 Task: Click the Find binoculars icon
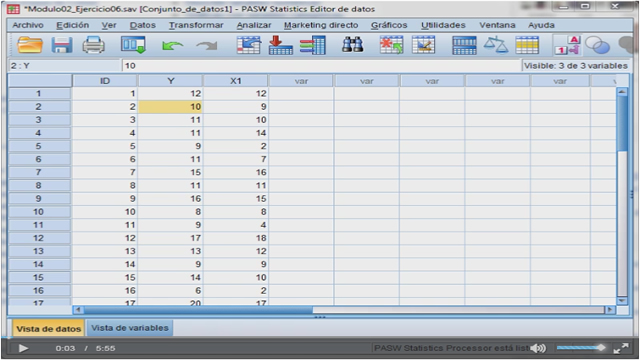353,44
